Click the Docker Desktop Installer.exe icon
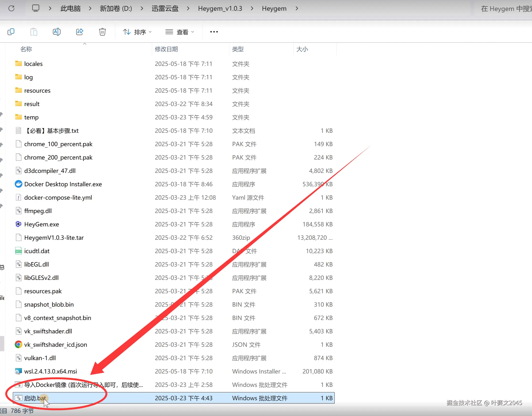 pos(19,184)
